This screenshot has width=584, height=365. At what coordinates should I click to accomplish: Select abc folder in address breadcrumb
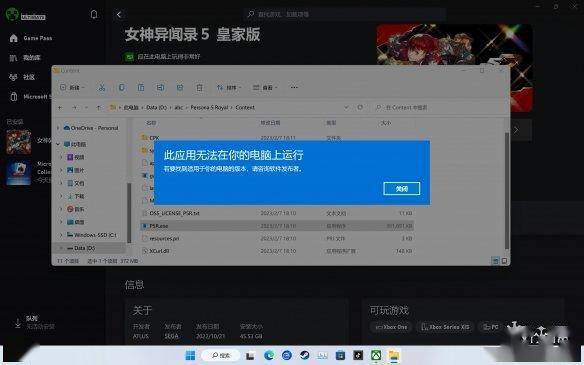tap(179, 107)
